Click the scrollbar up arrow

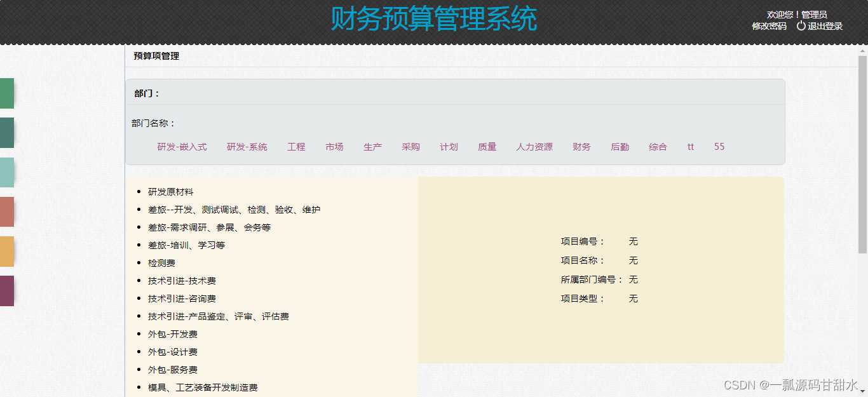coord(862,50)
